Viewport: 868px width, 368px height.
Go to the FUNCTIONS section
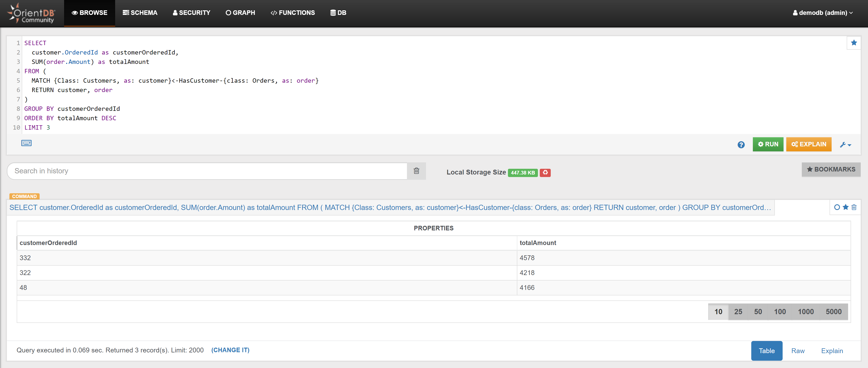(293, 13)
